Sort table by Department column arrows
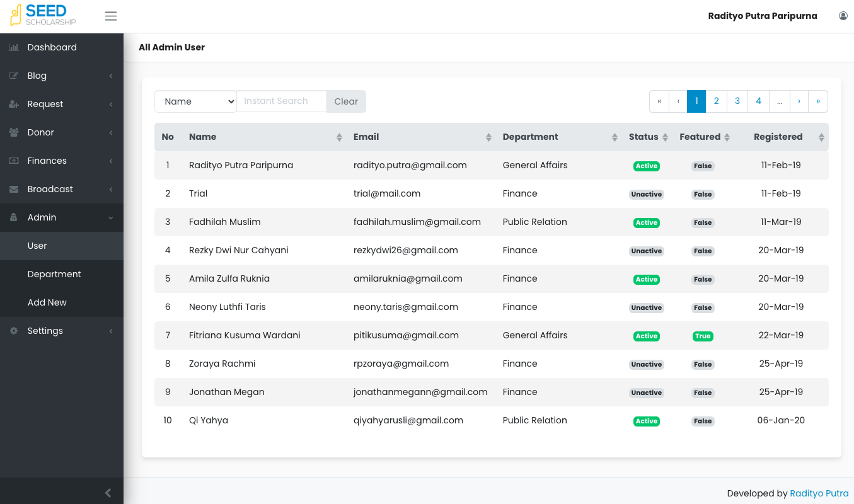Image resolution: width=854 pixels, height=504 pixels. point(615,137)
